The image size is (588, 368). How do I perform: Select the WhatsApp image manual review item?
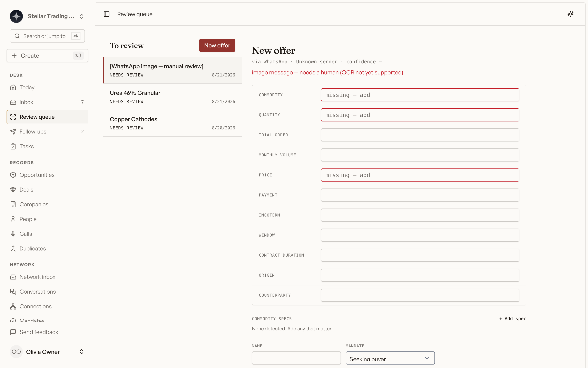(x=173, y=70)
